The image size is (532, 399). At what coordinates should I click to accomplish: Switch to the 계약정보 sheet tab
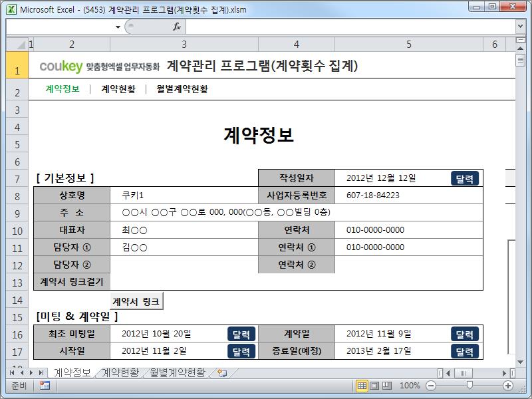[x=72, y=372]
